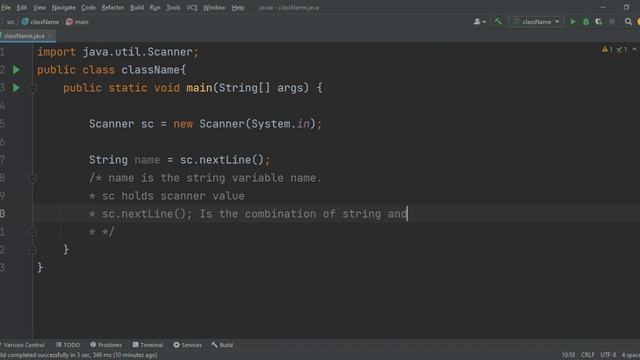Open the View menu

(40, 7)
